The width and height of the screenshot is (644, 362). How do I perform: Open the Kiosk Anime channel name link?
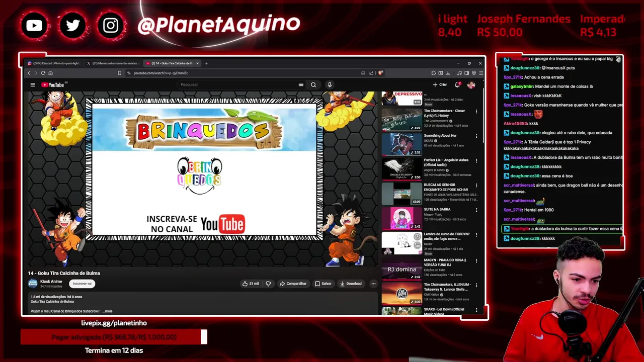coord(51,282)
